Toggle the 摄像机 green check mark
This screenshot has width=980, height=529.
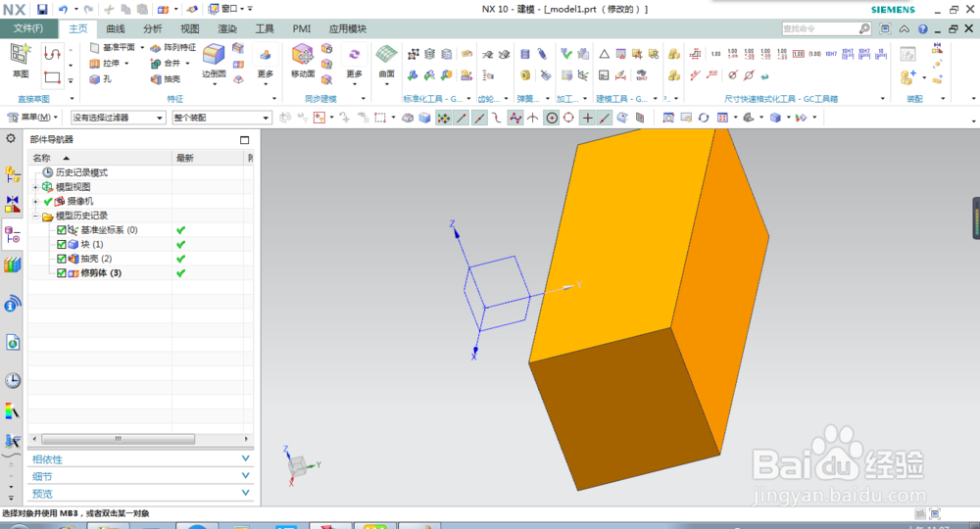pos(47,201)
